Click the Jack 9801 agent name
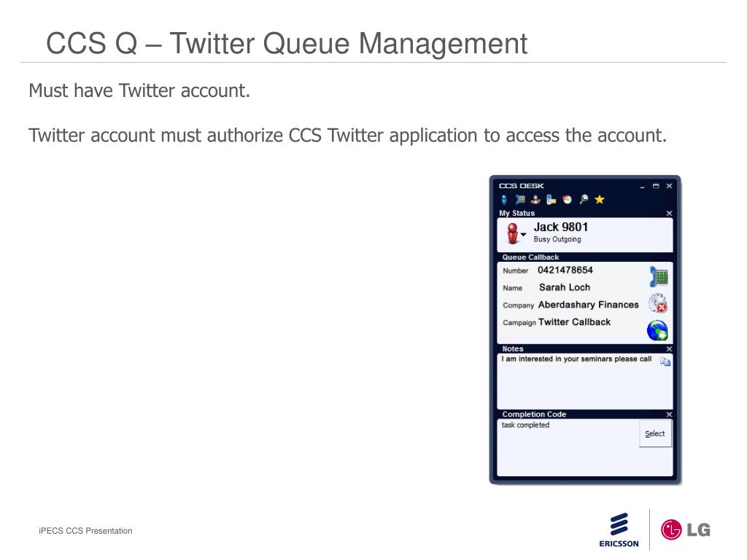 pos(561,227)
